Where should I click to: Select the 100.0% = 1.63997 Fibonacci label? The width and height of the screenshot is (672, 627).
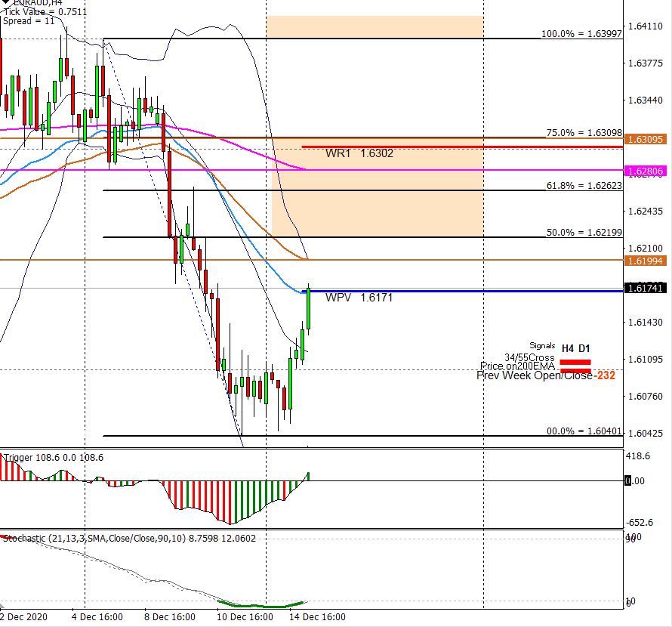pyautogui.click(x=581, y=34)
